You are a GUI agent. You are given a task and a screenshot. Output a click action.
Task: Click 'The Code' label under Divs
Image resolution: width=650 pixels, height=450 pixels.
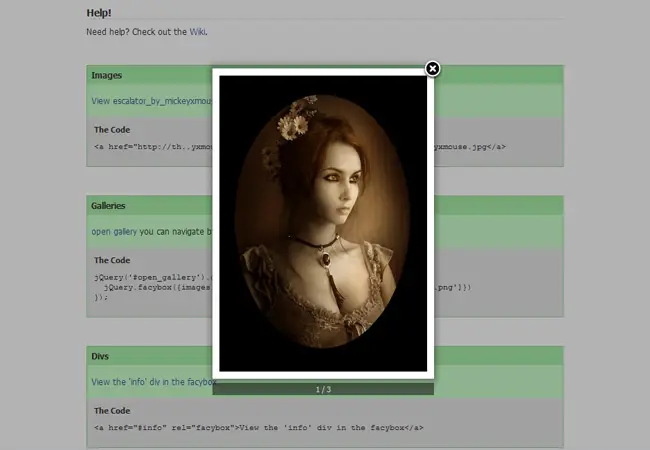pos(112,411)
